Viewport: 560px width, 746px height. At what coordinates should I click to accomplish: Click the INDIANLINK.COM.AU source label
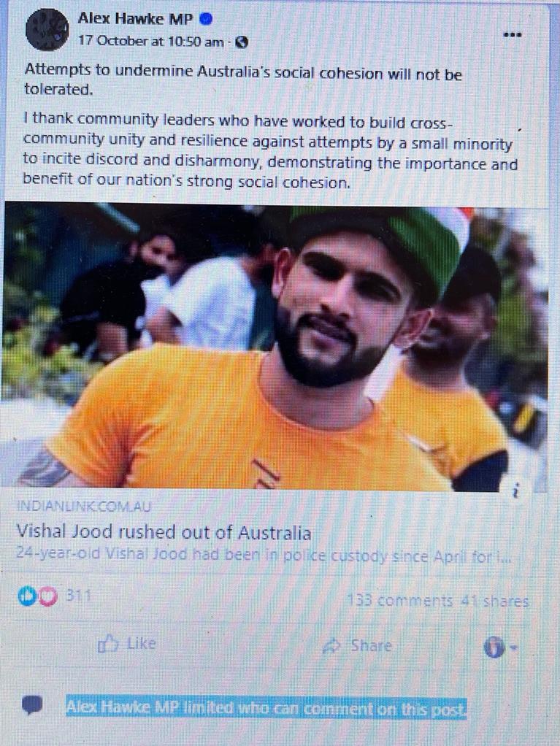point(84,507)
